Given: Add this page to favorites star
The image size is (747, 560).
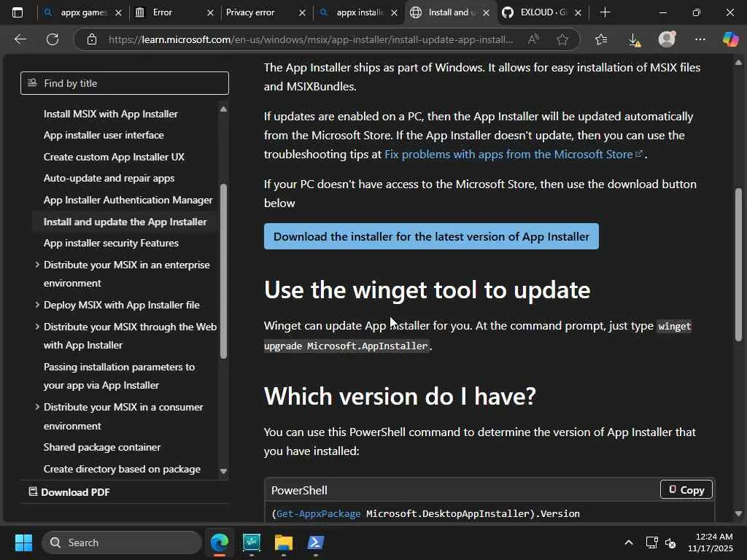Looking at the screenshot, I should 562,39.
